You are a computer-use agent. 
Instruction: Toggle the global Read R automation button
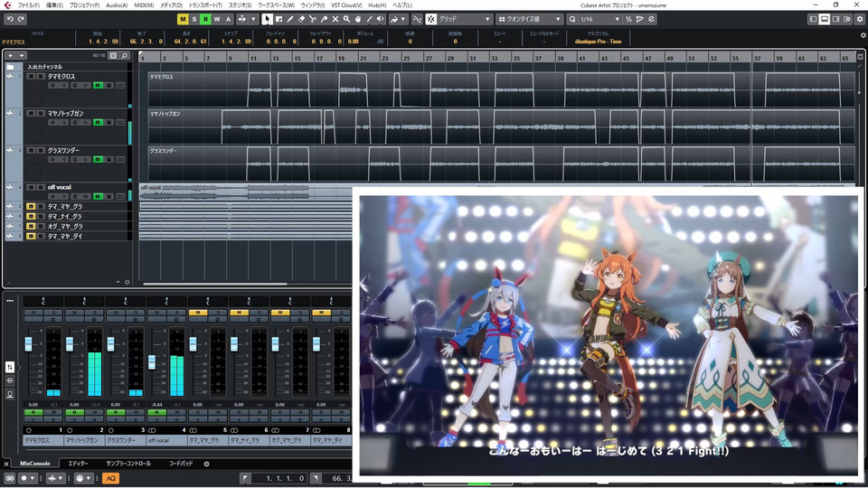tap(205, 19)
